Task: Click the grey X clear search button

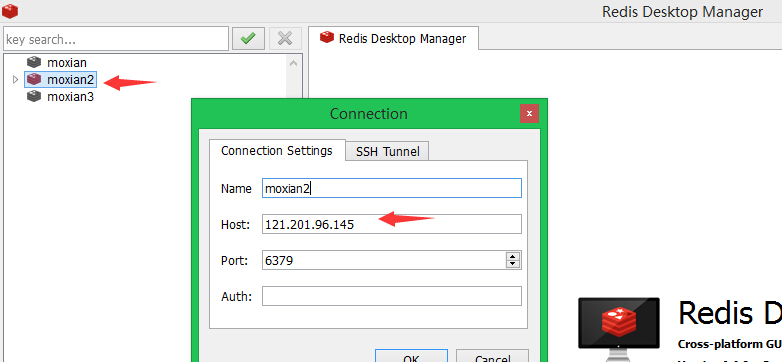Action: tap(285, 39)
